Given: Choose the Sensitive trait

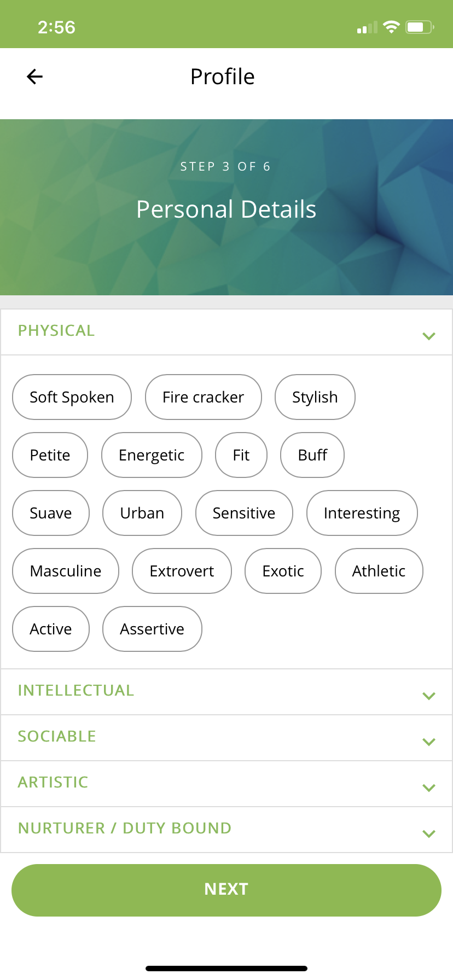Looking at the screenshot, I should coord(244,513).
